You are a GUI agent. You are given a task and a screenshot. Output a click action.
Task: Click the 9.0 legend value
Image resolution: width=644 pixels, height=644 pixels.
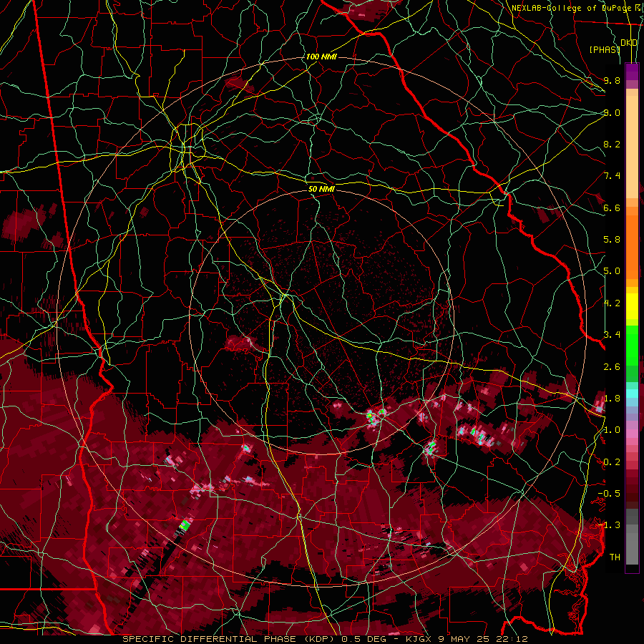[612, 112]
